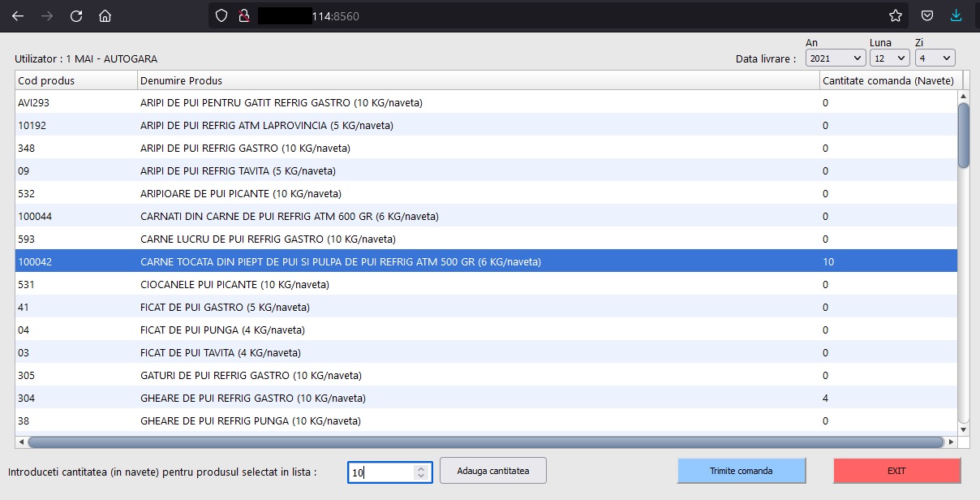Click Denumire Produs column header
The height and width of the screenshot is (500, 980).
(x=478, y=80)
